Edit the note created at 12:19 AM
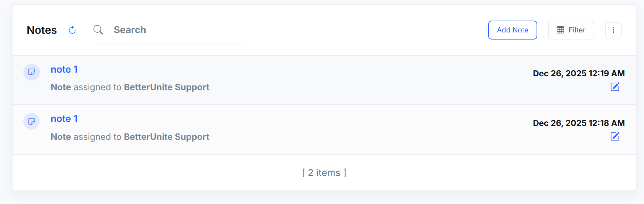This screenshot has height=204, width=644. (615, 87)
